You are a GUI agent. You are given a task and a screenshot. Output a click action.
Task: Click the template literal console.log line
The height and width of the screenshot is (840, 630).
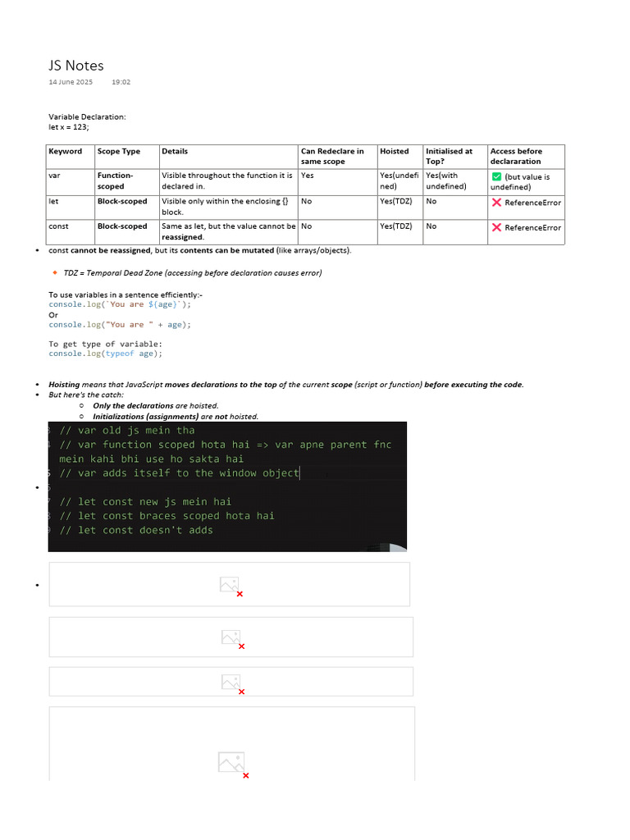coord(120,304)
